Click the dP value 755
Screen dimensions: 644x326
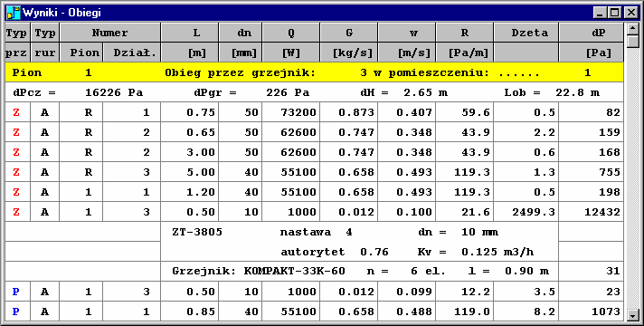pos(592,172)
